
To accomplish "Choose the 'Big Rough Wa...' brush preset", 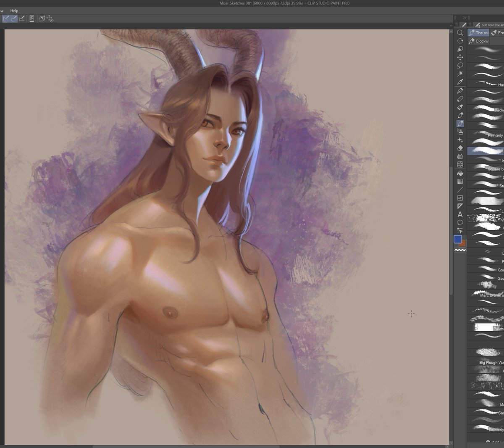I will tap(486, 361).
